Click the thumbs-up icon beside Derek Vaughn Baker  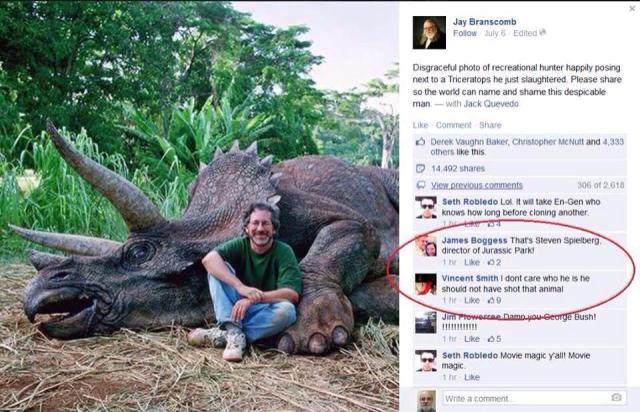point(420,142)
